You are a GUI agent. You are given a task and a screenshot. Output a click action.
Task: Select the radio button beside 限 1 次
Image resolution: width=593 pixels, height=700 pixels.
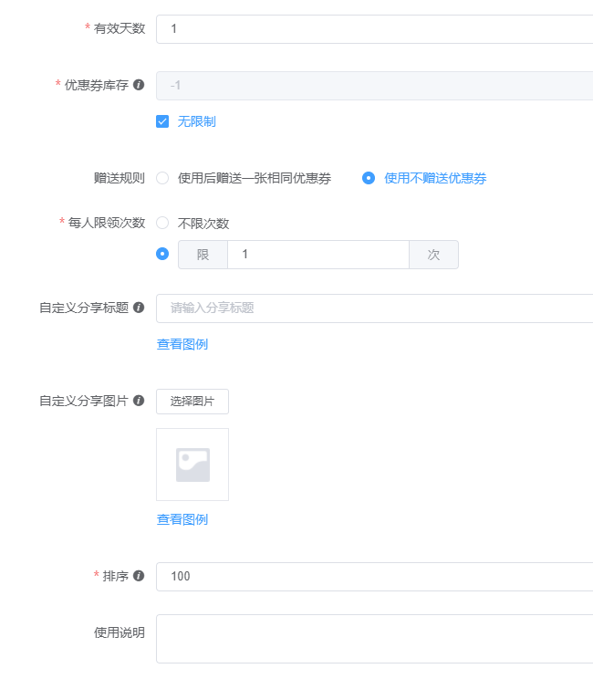tap(162, 255)
